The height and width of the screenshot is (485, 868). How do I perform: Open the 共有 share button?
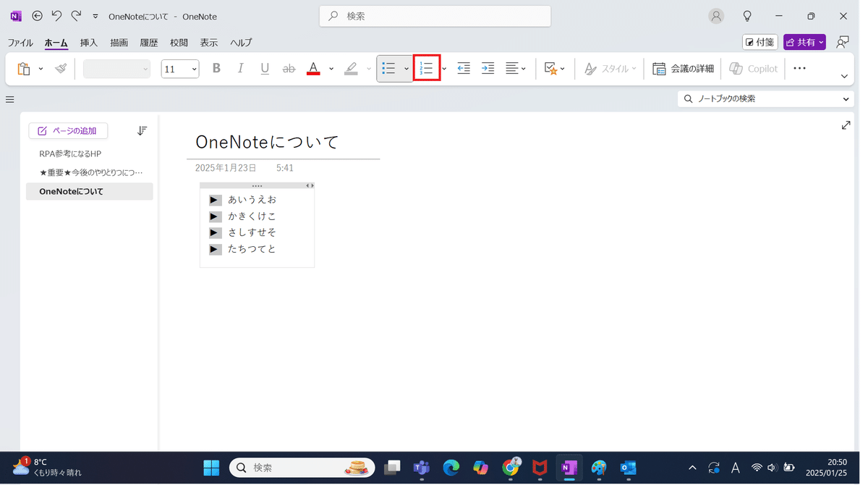pos(804,43)
